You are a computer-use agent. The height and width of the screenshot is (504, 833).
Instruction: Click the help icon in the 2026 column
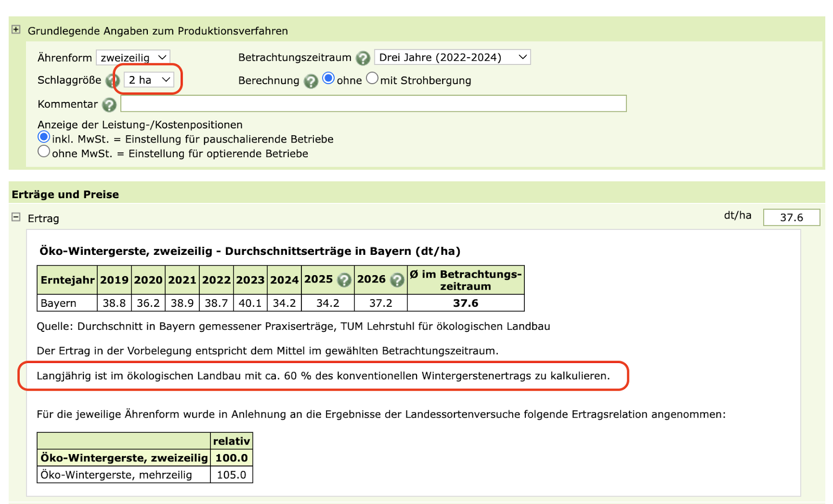(x=397, y=279)
